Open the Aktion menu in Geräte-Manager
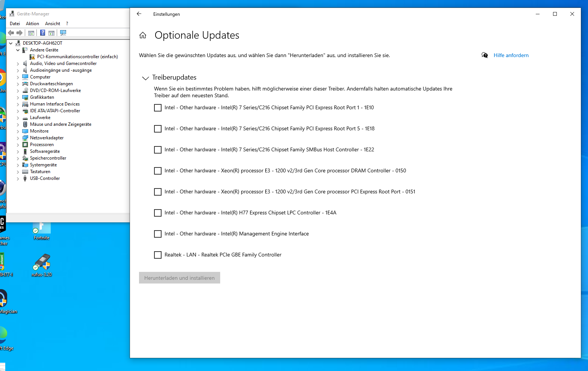 click(x=32, y=24)
